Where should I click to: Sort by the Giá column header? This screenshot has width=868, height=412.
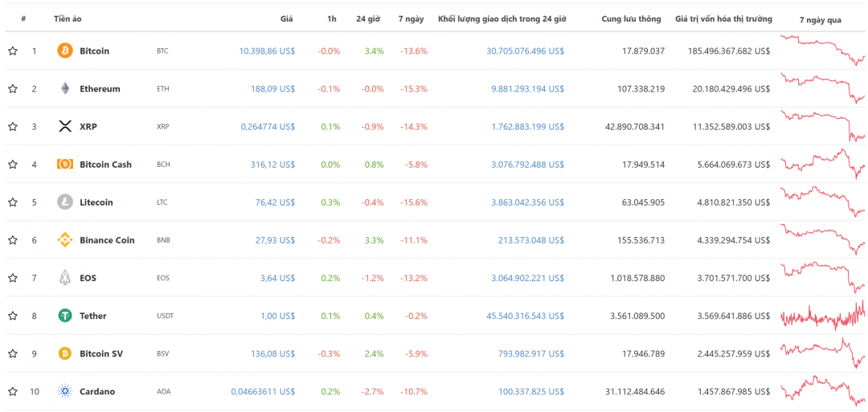point(286,18)
